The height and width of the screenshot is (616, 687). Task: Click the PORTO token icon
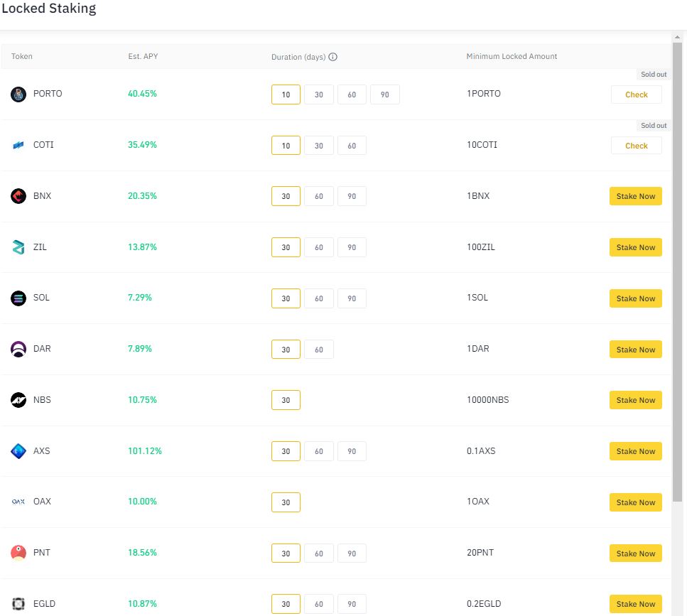click(18, 94)
